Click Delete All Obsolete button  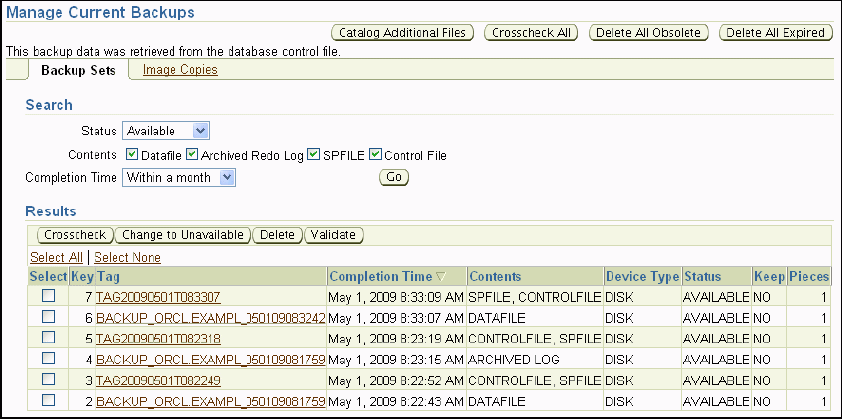click(648, 32)
